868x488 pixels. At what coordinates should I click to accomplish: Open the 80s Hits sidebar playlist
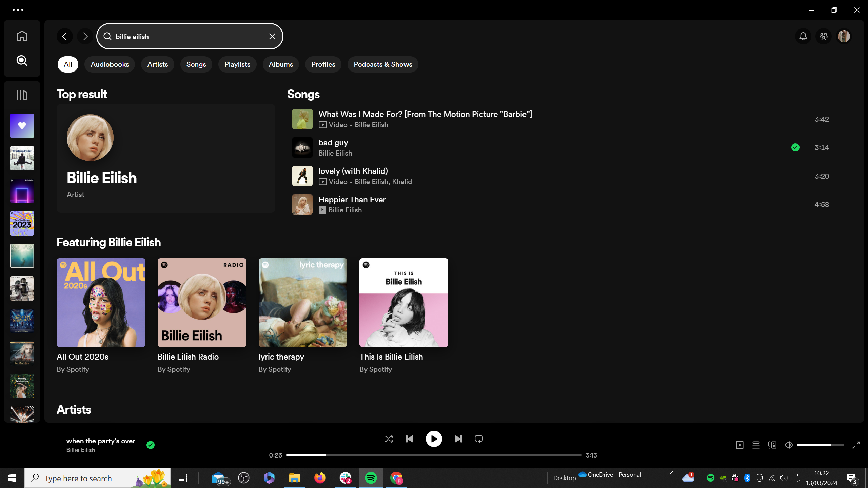tap(22, 191)
